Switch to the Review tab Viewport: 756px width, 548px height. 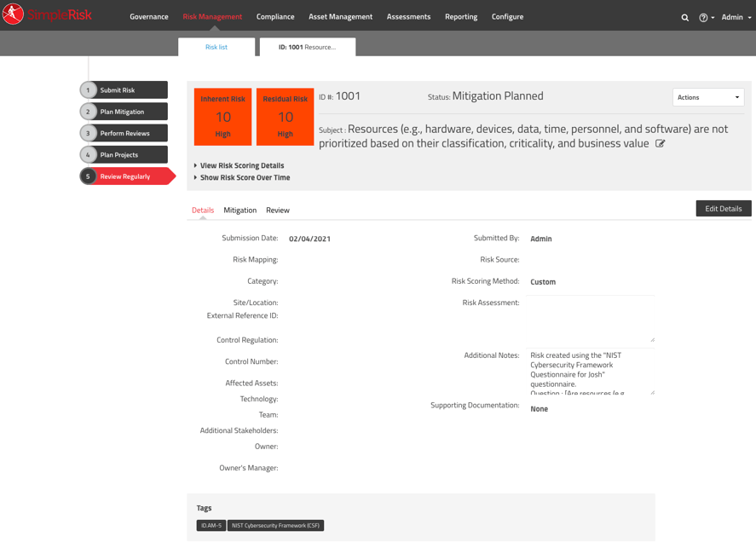tap(277, 210)
